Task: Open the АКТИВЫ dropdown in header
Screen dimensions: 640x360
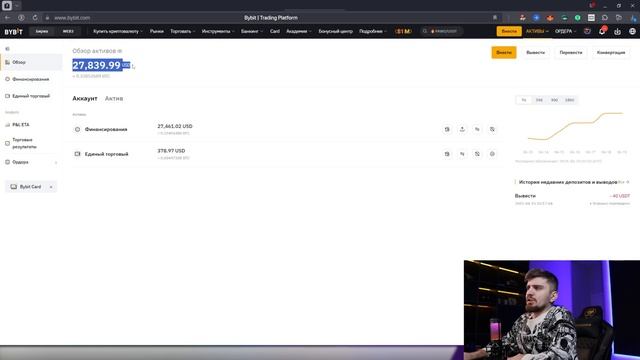Action: (x=537, y=31)
